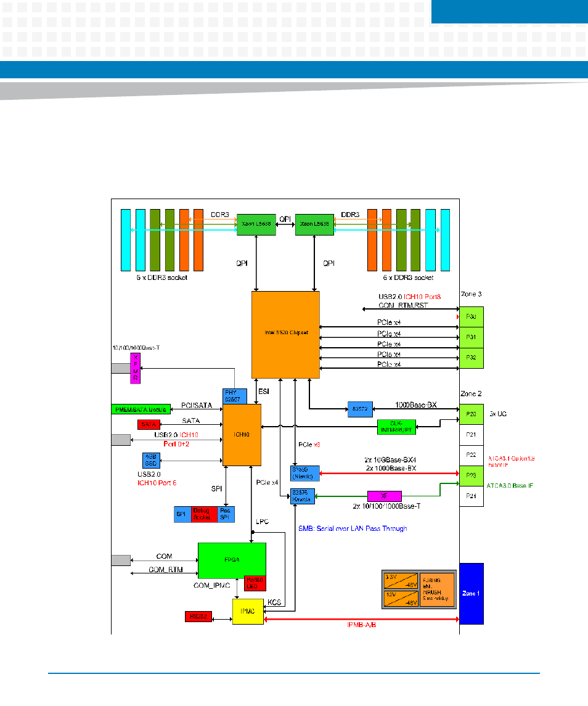Click the red SATA block
The image size is (588, 706).
149,425
